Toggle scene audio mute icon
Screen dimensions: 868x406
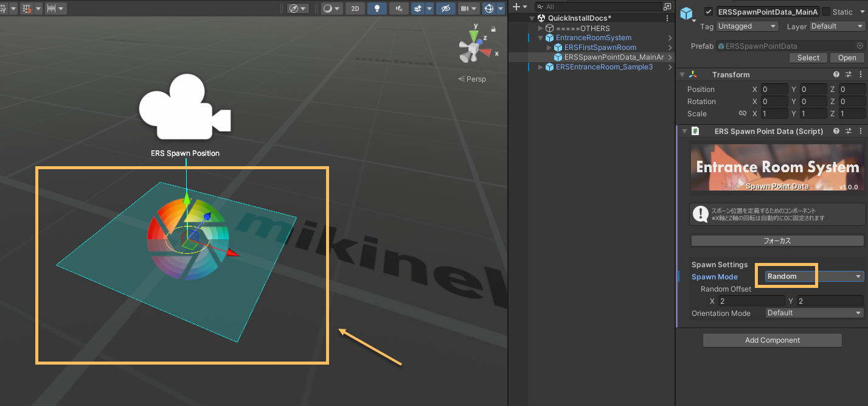[x=398, y=9]
